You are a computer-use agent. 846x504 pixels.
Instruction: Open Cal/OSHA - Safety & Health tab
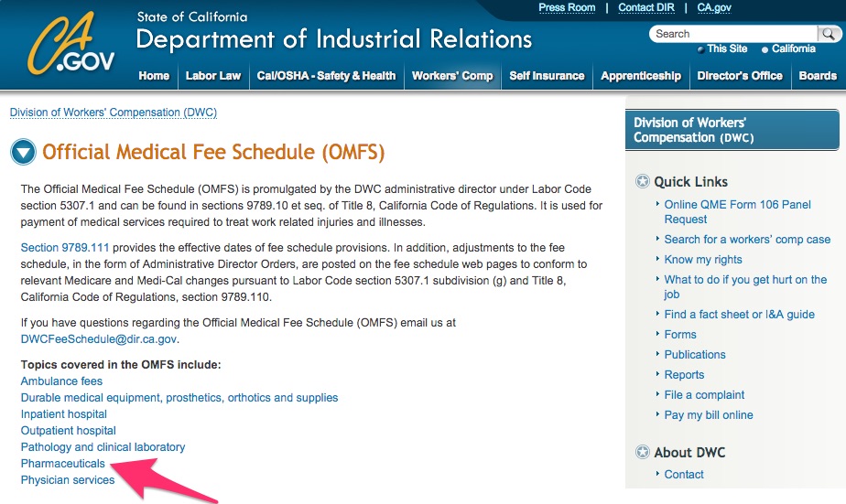[x=327, y=76]
